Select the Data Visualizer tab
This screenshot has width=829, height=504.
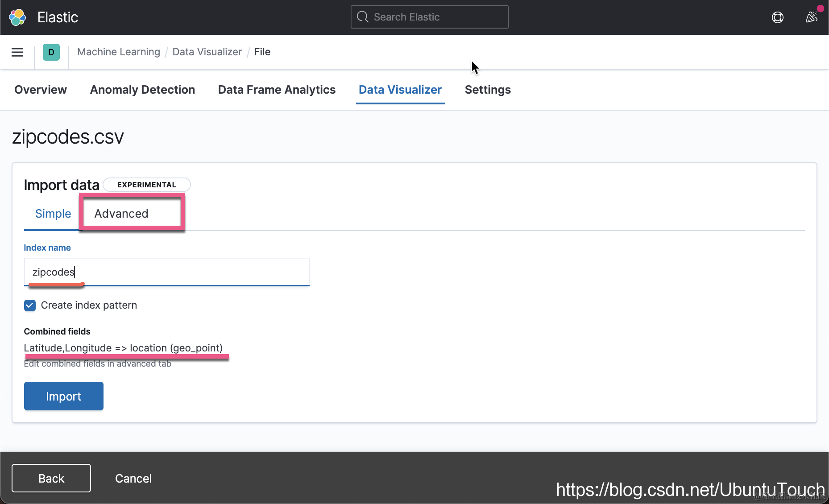click(x=400, y=90)
